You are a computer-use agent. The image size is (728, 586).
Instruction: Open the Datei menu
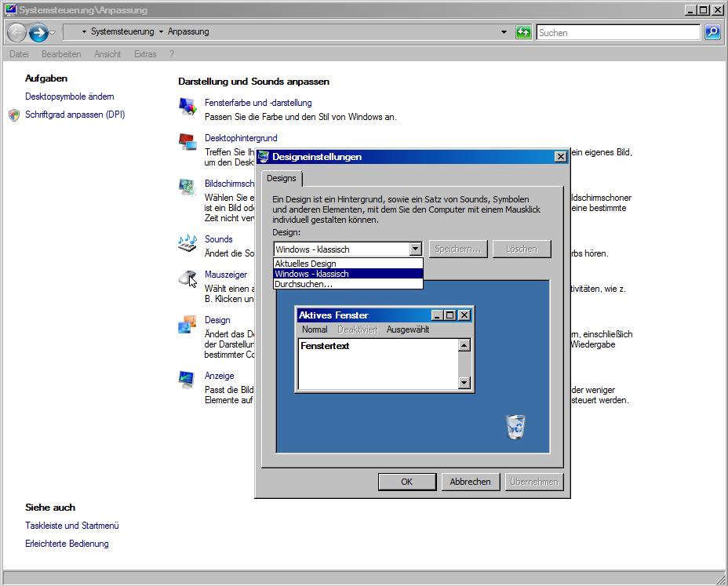click(x=19, y=54)
